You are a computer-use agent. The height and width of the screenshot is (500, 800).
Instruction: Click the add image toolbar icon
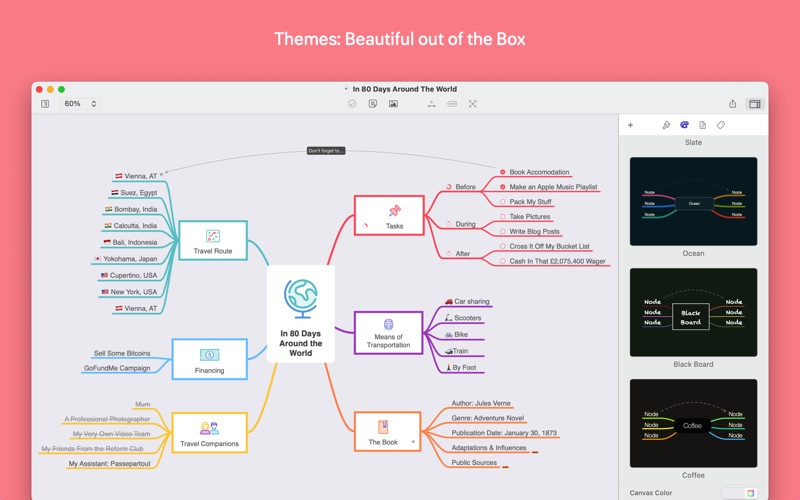[393, 104]
